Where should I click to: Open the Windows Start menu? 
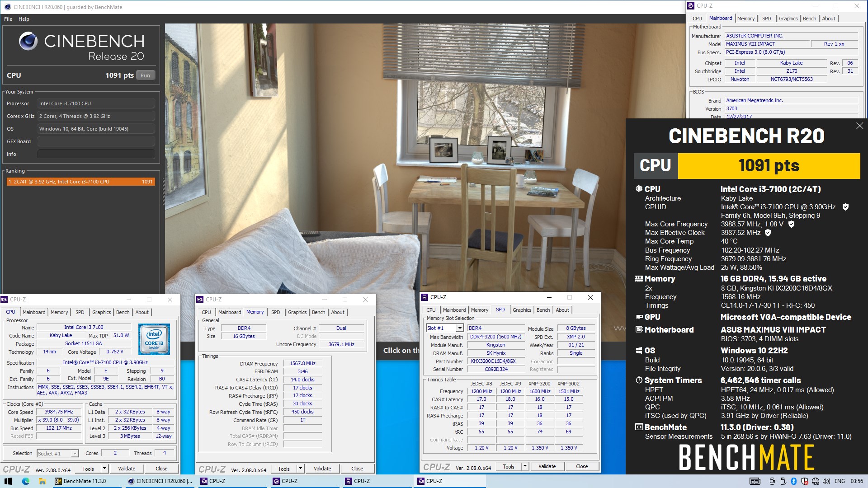[x=8, y=481]
